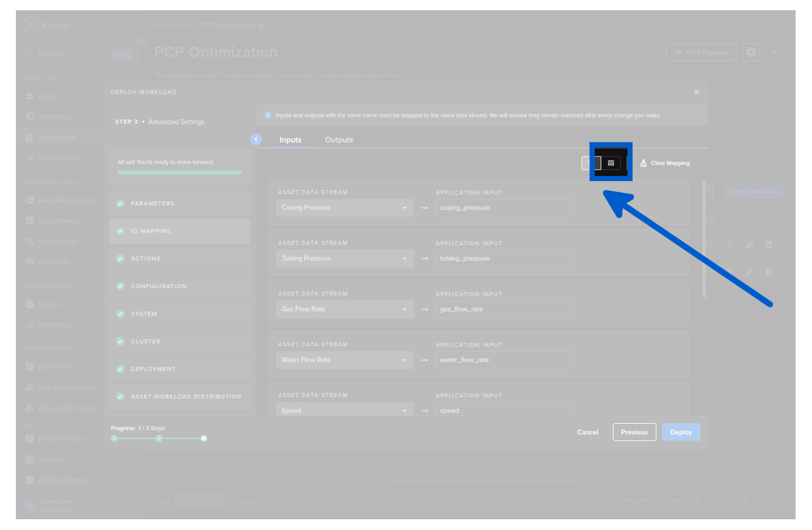Click the Clear Mapping broom icon
This screenshot has width=812, height=530.
point(643,163)
